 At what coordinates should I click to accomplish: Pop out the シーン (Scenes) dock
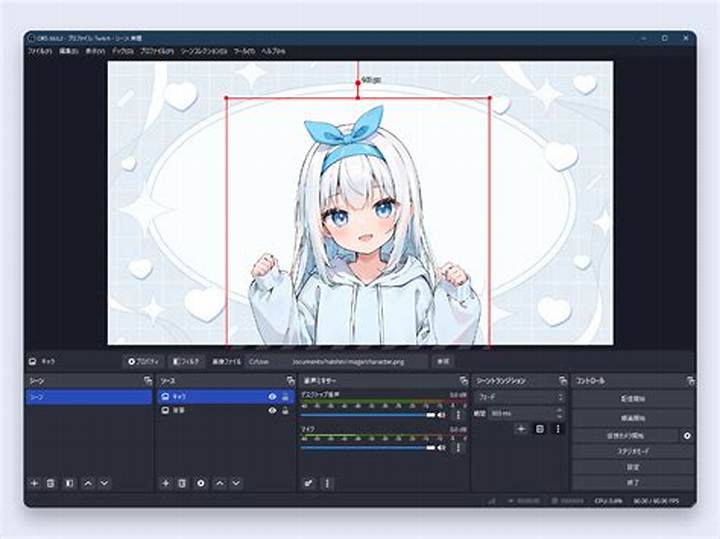pyautogui.click(x=147, y=381)
